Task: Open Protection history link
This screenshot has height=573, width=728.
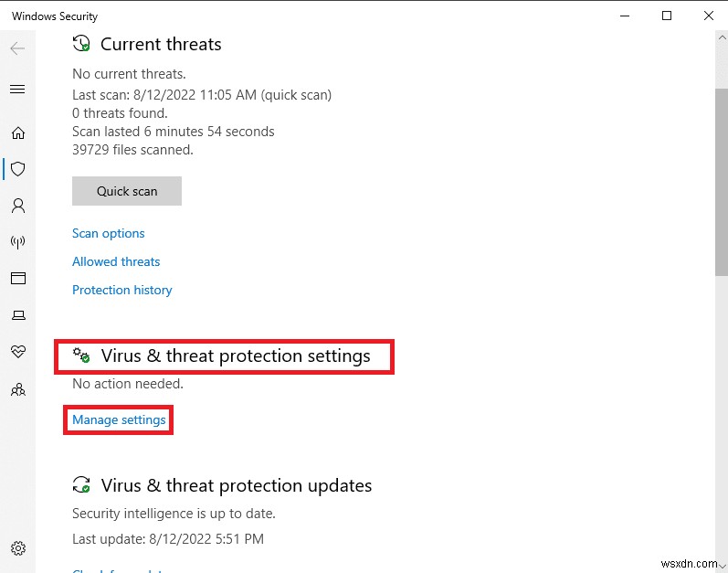Action: [x=122, y=290]
